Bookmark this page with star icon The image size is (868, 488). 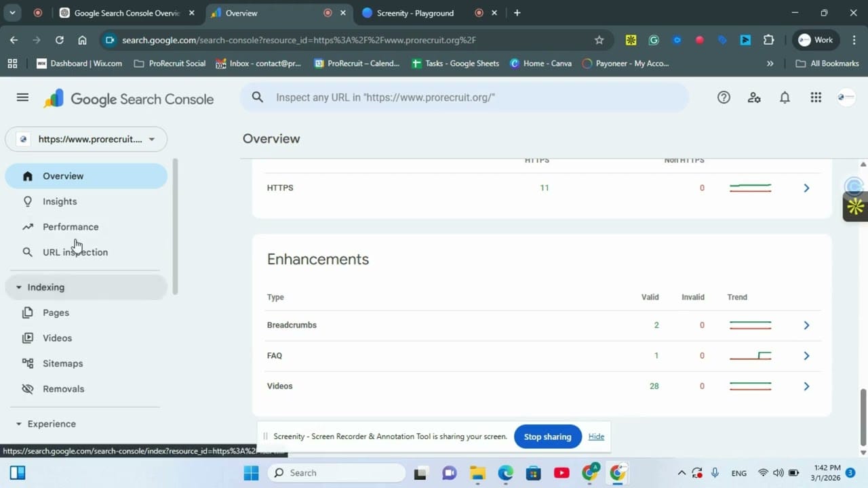[599, 40]
